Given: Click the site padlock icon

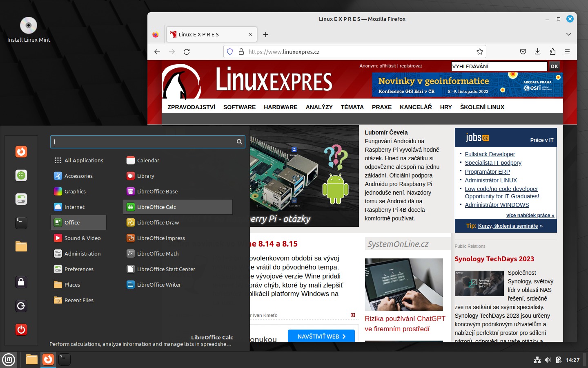Looking at the screenshot, I should tap(241, 52).
